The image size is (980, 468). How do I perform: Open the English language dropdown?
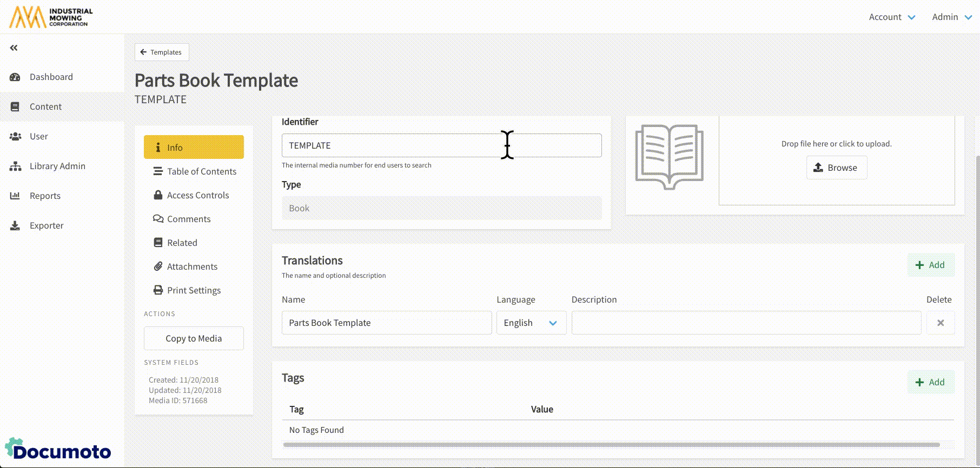(x=531, y=323)
